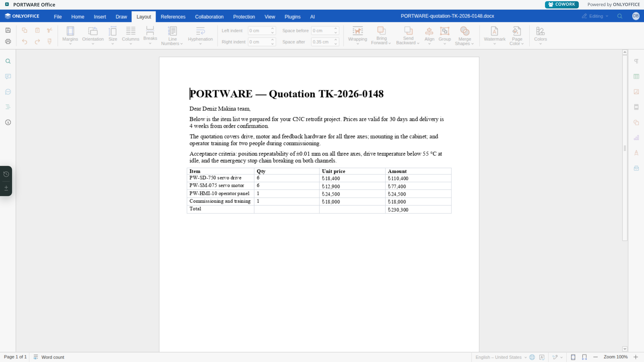Open the Chat panel in left sidebar

tap(8, 92)
